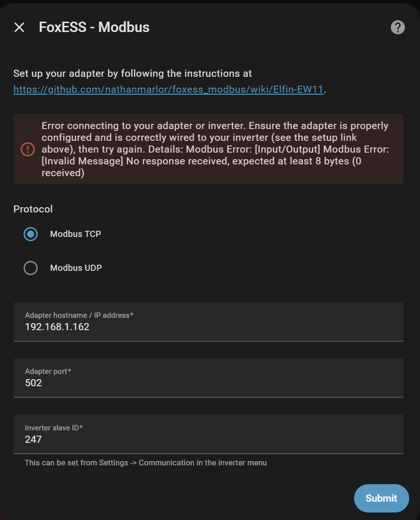Click the "Inverter slave ID" field label

[54, 428]
